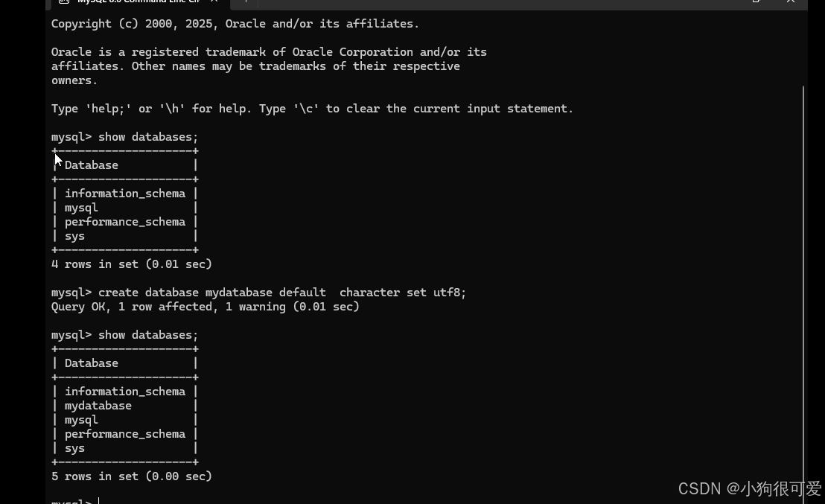Screen dimensions: 825x504
Task: Close the MySQL Command Line tab
Action: tap(214, 1)
